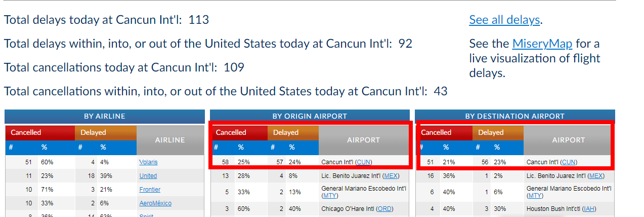
Task: Click the ORD link for Chicago O'Hare
Action: [383, 208]
